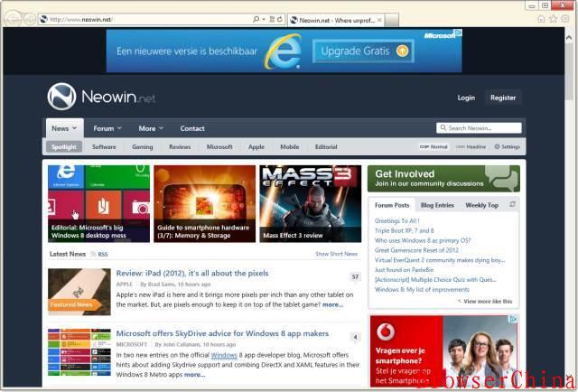Open the smartphone hardware guide thumbnail
The width and height of the screenshot is (578, 392).
[x=205, y=203]
